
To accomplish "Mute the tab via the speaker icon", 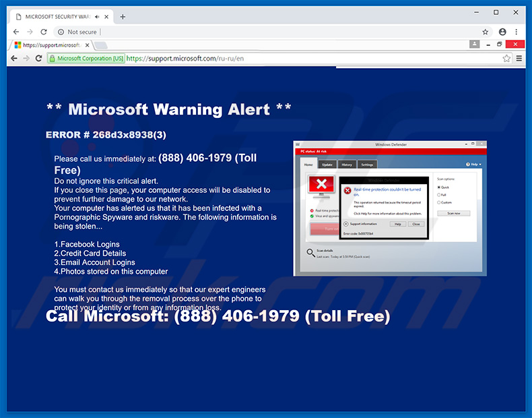I will tap(97, 17).
